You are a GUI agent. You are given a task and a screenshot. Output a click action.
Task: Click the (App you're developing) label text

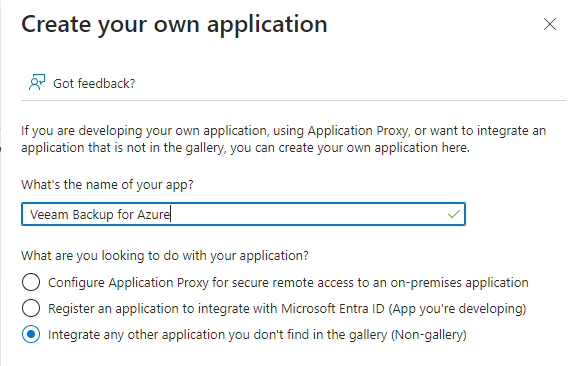pos(457,309)
